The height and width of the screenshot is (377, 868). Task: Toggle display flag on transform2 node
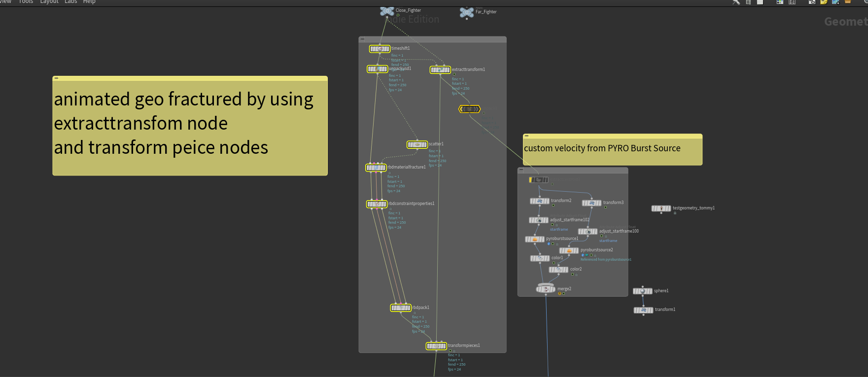point(548,201)
